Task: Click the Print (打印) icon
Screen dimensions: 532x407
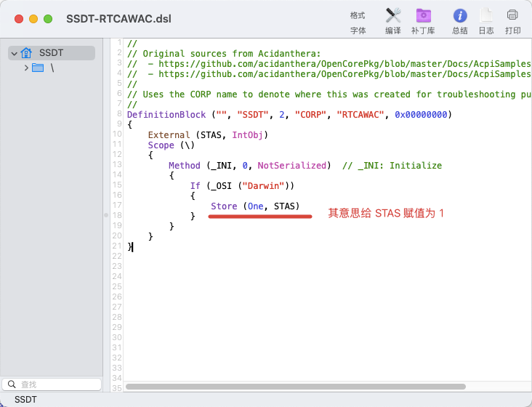Action: tap(512, 21)
